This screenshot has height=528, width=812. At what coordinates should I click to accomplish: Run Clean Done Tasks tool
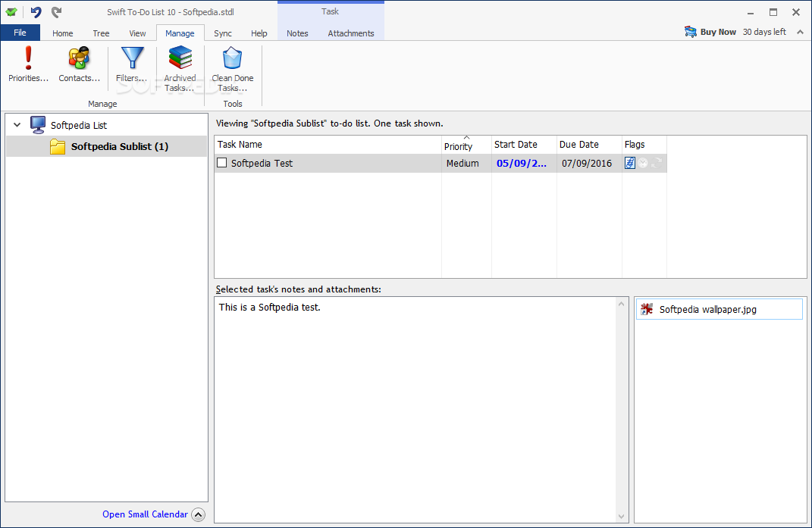233,70
